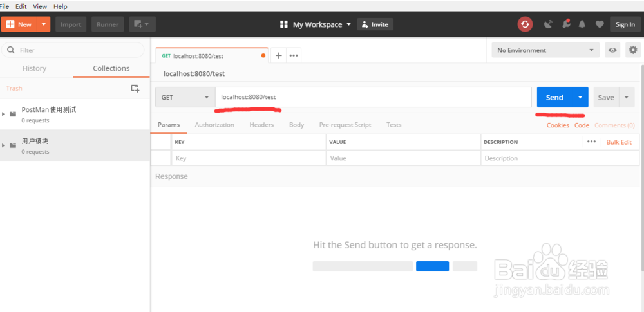The height and width of the screenshot is (312, 644).
Task: Click the sync status icon
Action: (x=526, y=24)
